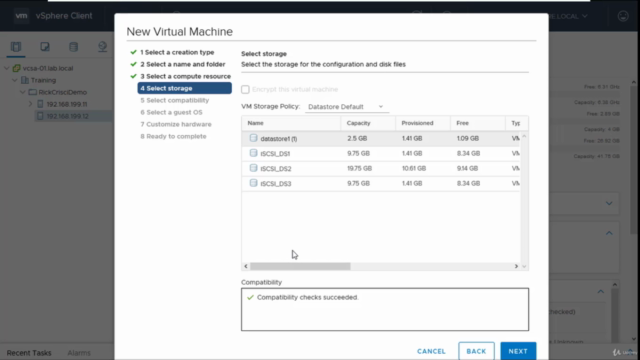The width and height of the screenshot is (640, 360).
Task: Click the 2.5 GB capacity cell
Action: 357,138
